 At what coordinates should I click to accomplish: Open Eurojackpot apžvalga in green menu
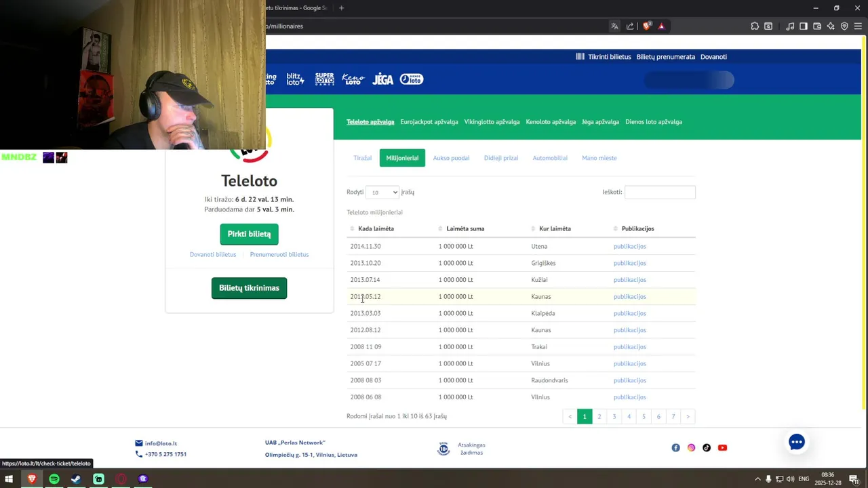(429, 122)
